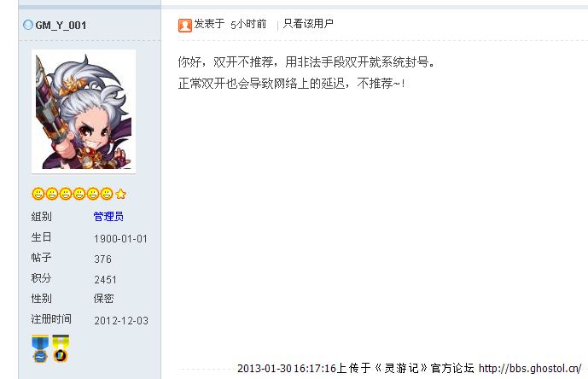Click the online status circle icon

[x=28, y=25]
